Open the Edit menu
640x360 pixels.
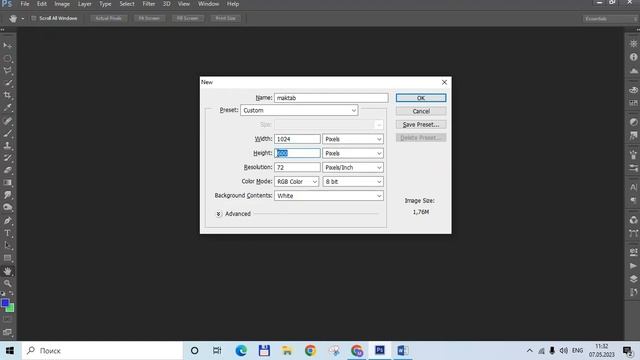[42, 4]
